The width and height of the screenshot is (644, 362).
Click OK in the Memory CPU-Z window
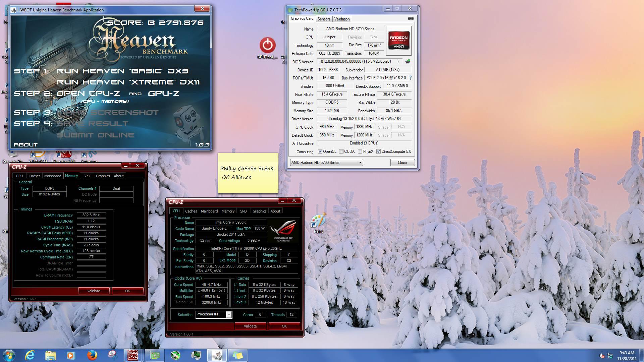pyautogui.click(x=127, y=291)
